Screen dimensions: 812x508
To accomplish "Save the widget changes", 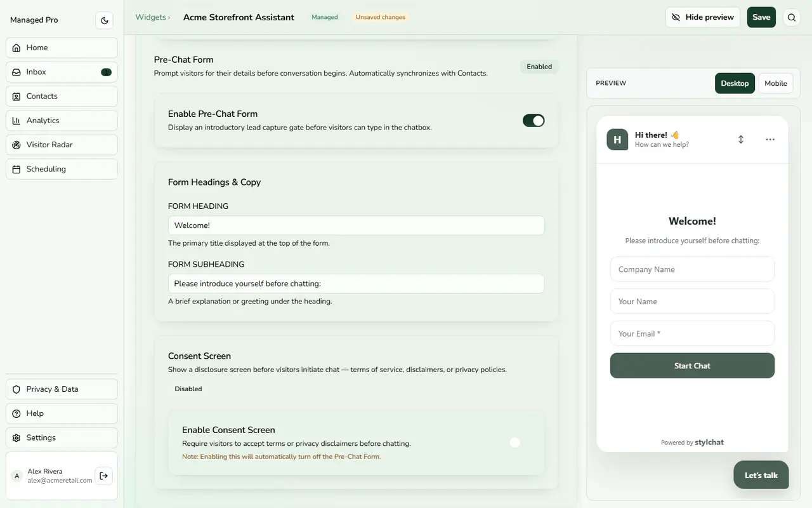I will click(761, 17).
